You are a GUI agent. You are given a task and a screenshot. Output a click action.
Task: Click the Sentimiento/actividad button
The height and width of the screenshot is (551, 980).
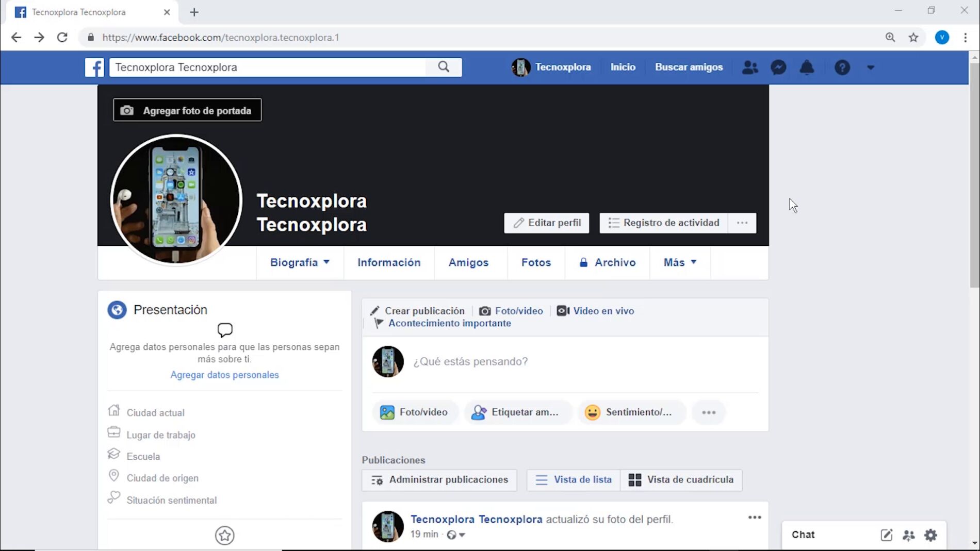pos(631,412)
